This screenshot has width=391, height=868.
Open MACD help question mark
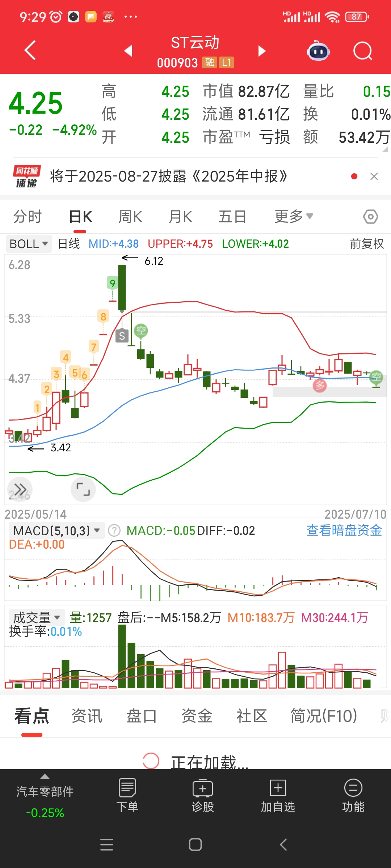click(x=114, y=531)
